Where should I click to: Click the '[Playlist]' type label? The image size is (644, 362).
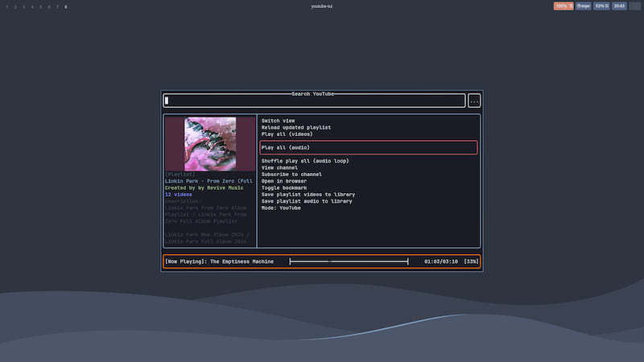(x=180, y=175)
